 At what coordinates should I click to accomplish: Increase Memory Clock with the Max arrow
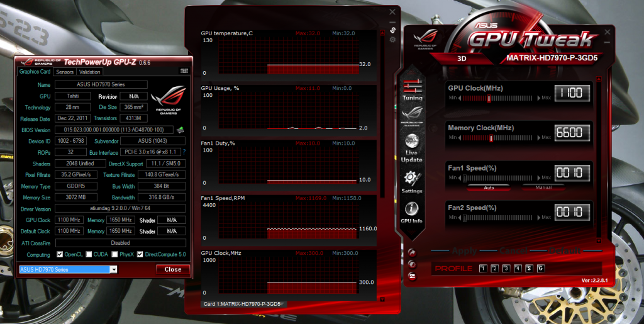click(539, 138)
